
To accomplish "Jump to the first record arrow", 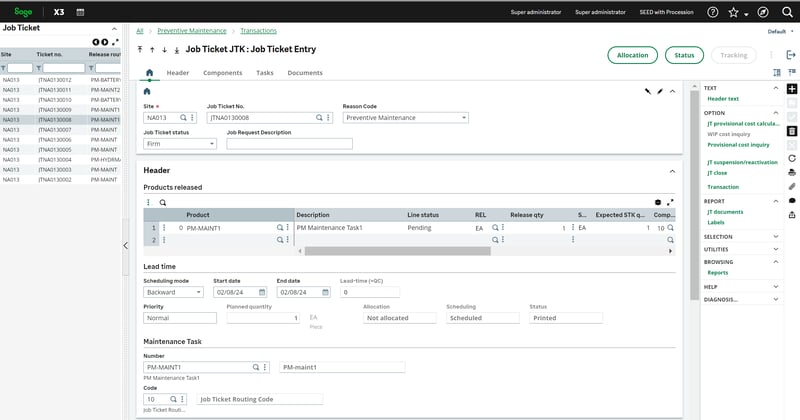I will (140, 48).
